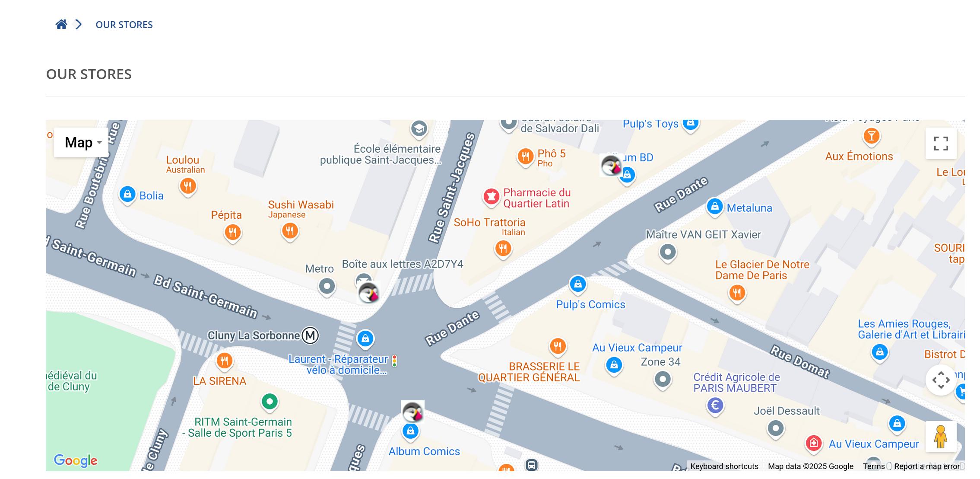Open Keyboard shortcuts
This screenshot has width=980, height=479.
[x=724, y=466]
